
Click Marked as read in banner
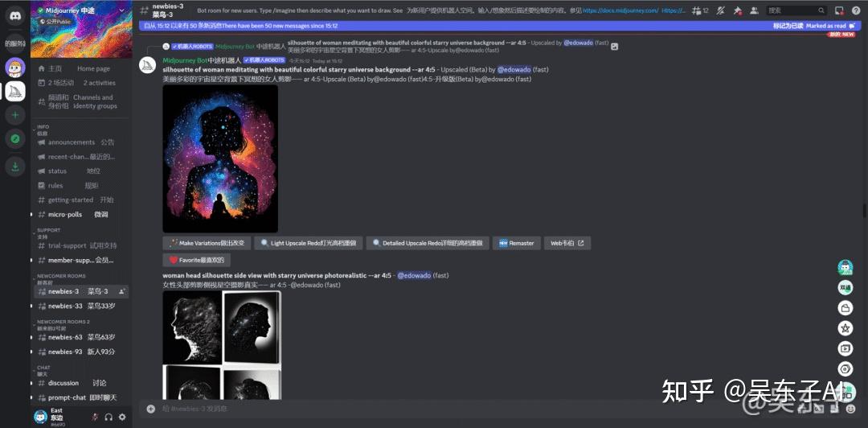coord(826,26)
